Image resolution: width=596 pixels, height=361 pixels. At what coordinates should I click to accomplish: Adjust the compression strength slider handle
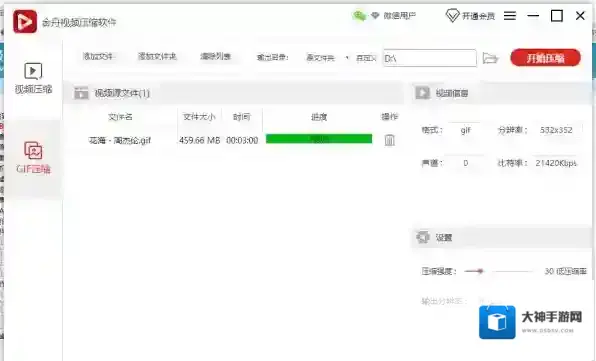pyautogui.click(x=480, y=271)
